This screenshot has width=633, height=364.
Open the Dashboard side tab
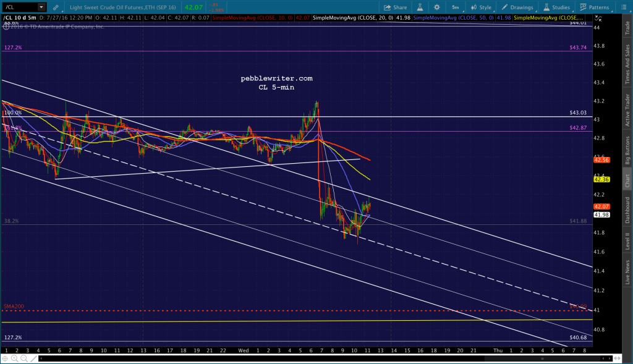coord(627,210)
